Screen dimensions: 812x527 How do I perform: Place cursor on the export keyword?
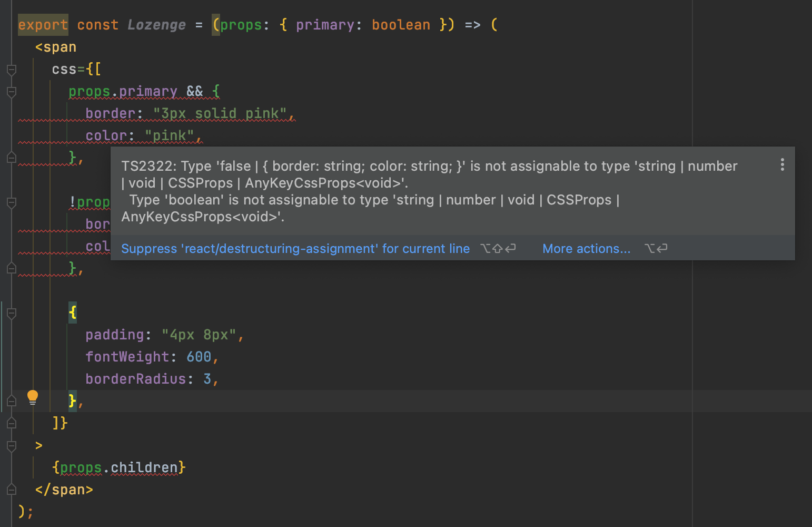coord(43,25)
